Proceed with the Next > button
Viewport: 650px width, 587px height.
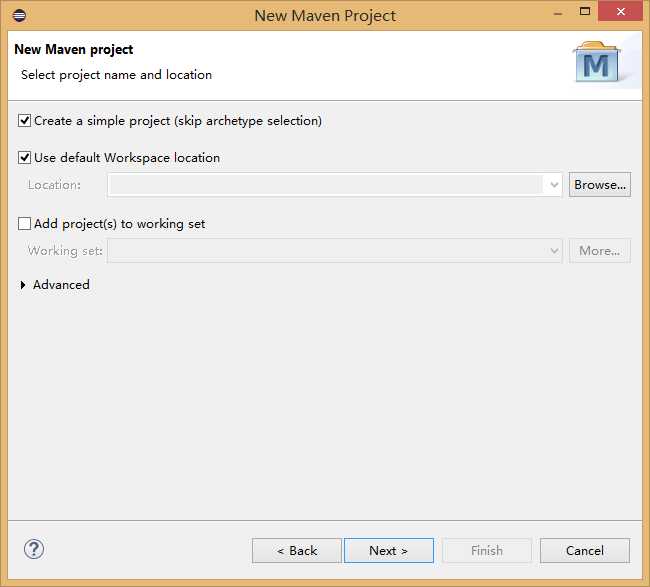coord(388,551)
